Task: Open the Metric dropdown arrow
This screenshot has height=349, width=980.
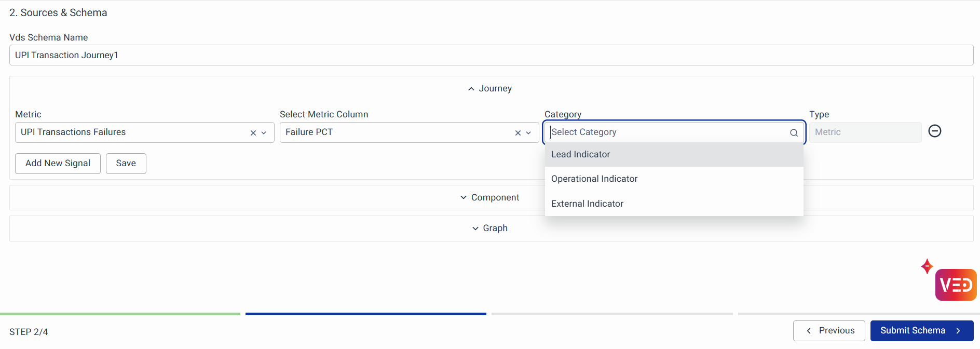Action: (264, 133)
